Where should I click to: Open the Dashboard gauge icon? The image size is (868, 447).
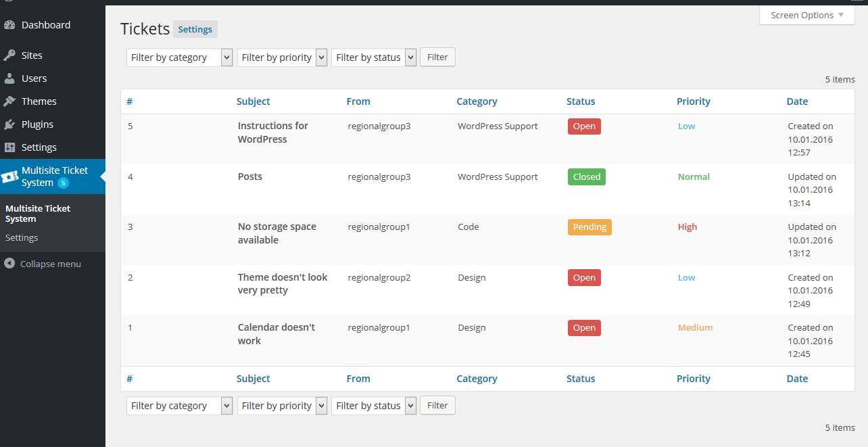[x=9, y=25]
